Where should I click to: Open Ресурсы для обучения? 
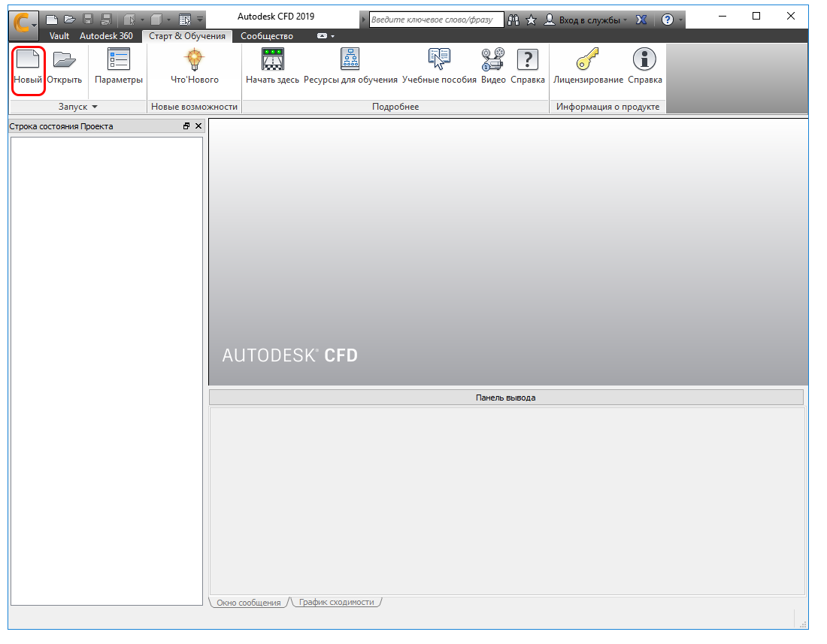pos(350,66)
